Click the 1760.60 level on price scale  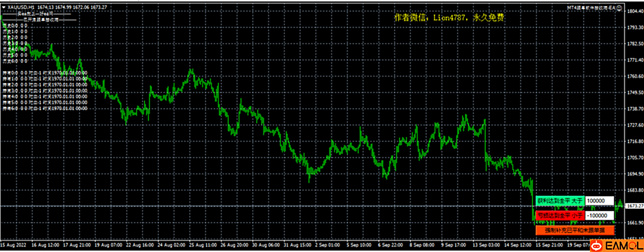tap(634, 76)
